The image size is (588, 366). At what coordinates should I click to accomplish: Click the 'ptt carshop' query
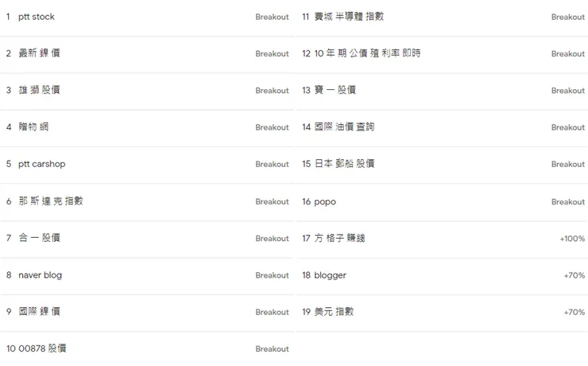[x=42, y=164]
